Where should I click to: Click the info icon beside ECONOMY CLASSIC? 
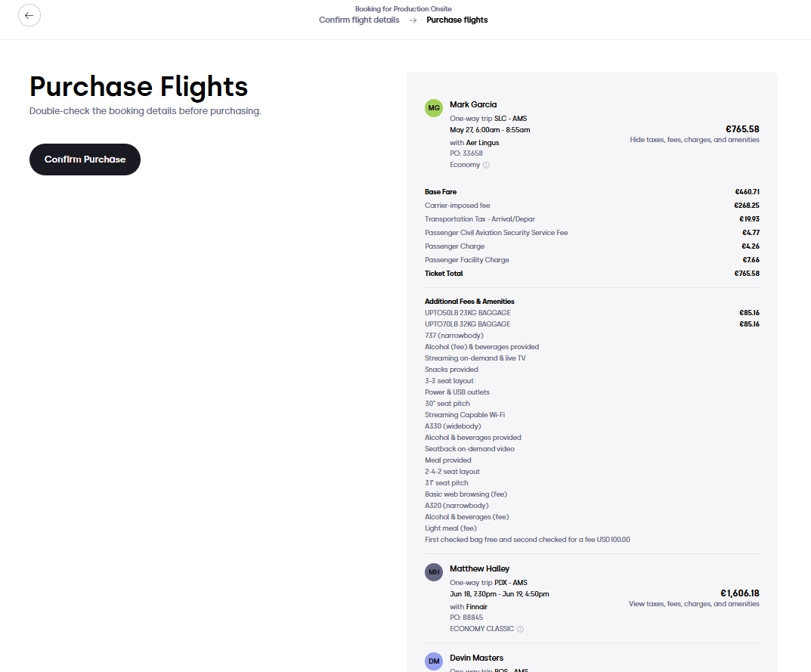click(520, 629)
